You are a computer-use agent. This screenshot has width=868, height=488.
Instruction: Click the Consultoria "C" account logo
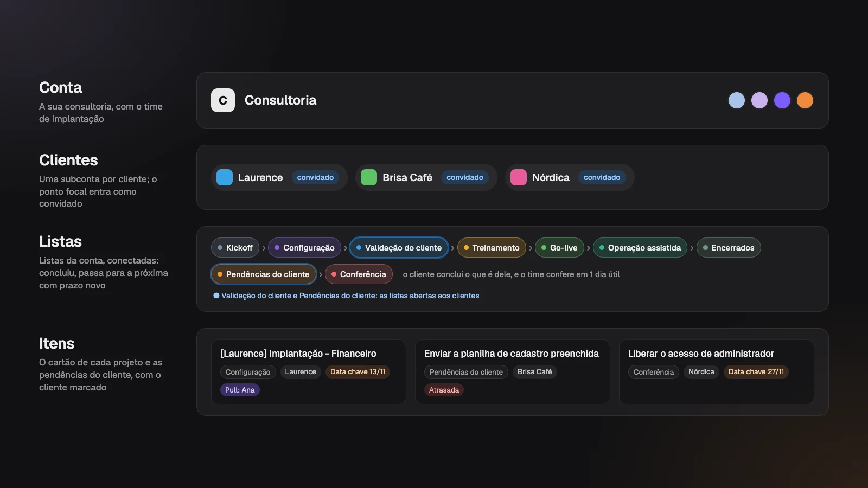click(x=222, y=100)
